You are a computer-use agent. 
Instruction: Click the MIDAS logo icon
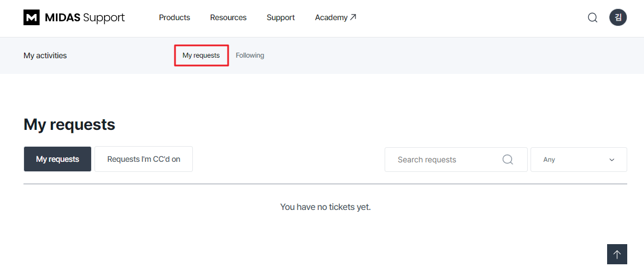click(x=32, y=18)
